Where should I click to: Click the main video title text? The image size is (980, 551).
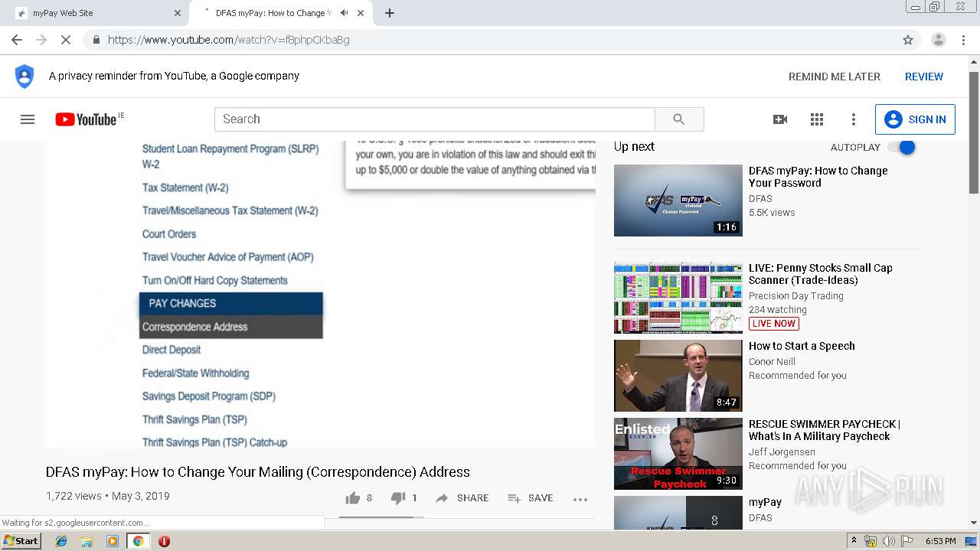pyautogui.click(x=258, y=472)
